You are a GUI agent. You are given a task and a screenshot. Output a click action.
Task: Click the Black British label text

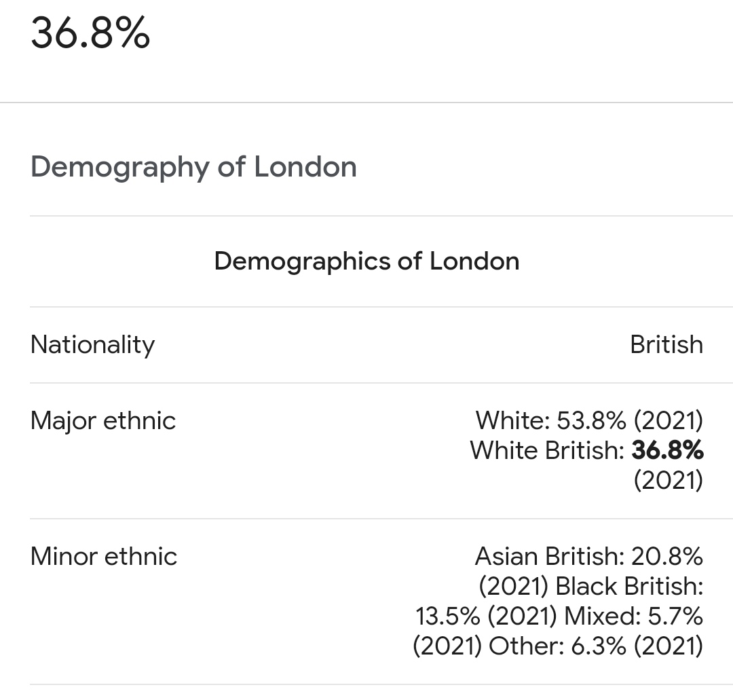click(628, 586)
